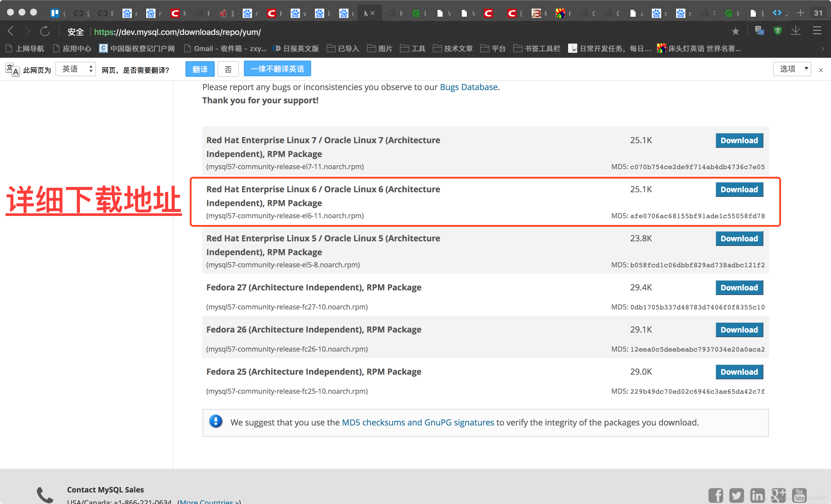Screen dimensions: 831x504
Task: Open the 中国版权登记门户网 bookmark
Action: pyautogui.click(x=137, y=48)
